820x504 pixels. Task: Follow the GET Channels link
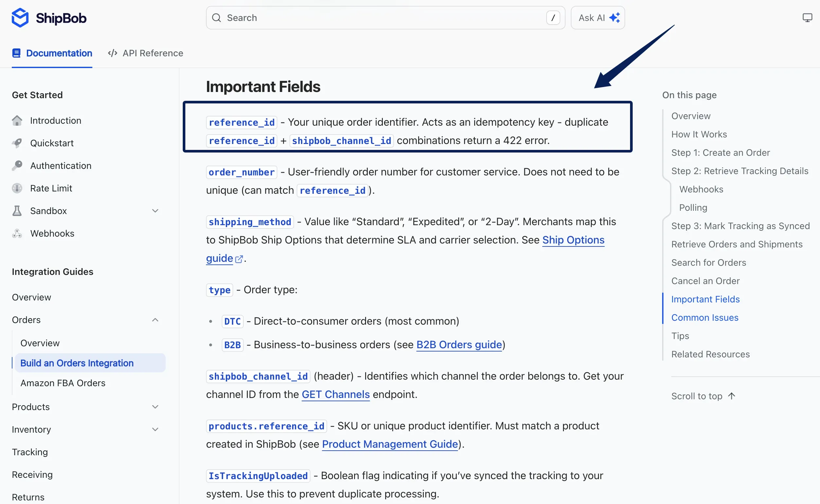[x=335, y=394]
